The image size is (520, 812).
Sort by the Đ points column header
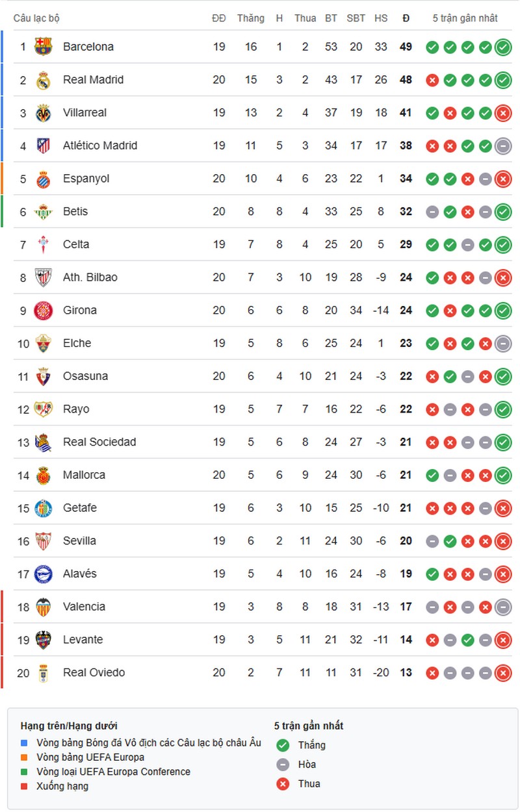point(406,18)
